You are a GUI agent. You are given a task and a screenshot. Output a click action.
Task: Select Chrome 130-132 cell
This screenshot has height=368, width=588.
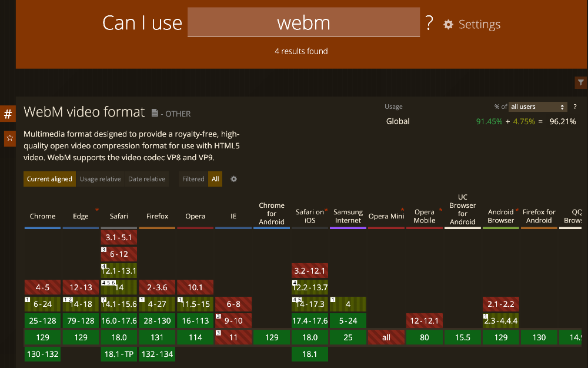(x=43, y=354)
